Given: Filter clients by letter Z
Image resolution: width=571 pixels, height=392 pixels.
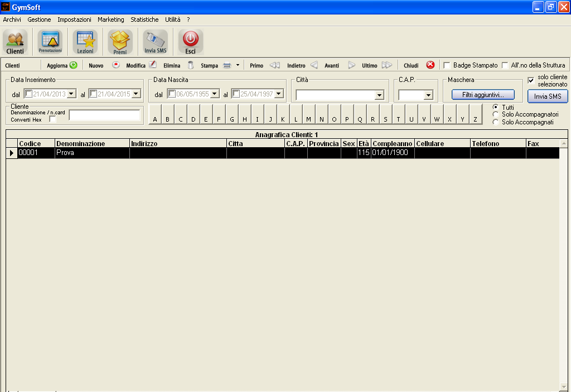Looking at the screenshot, I should pos(475,114).
